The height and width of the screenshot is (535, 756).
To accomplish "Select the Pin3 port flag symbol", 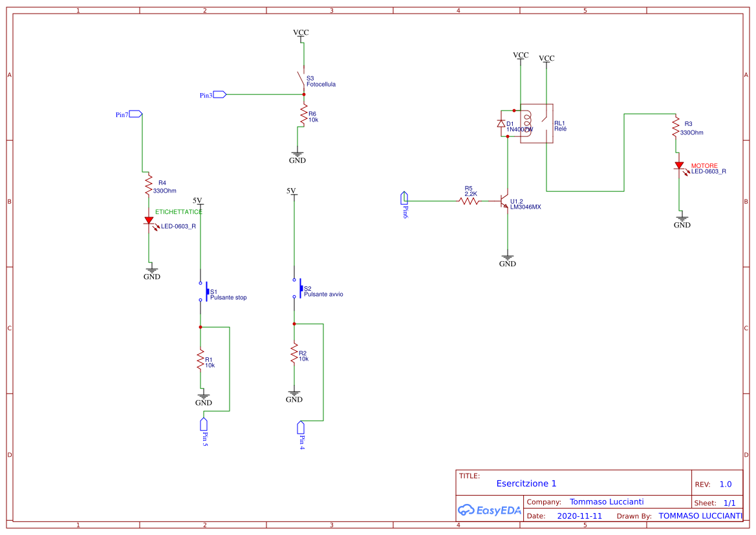I will pos(220,94).
